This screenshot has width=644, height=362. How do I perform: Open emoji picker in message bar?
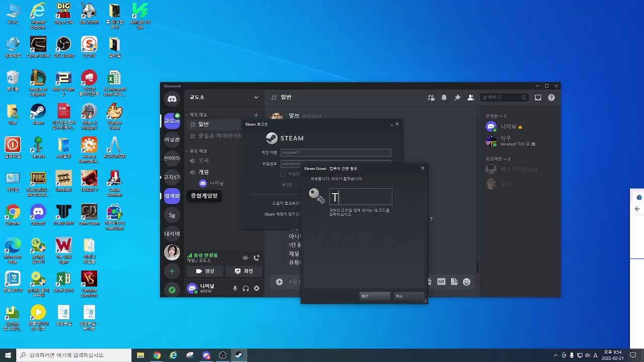[466, 282]
